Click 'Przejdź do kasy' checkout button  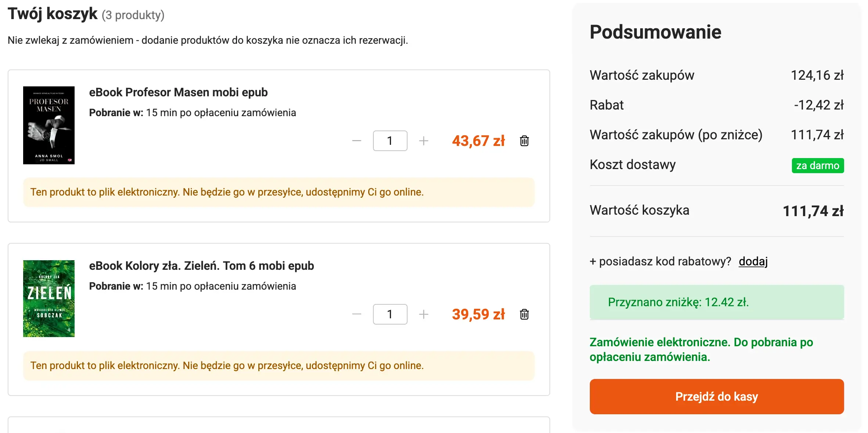(716, 396)
